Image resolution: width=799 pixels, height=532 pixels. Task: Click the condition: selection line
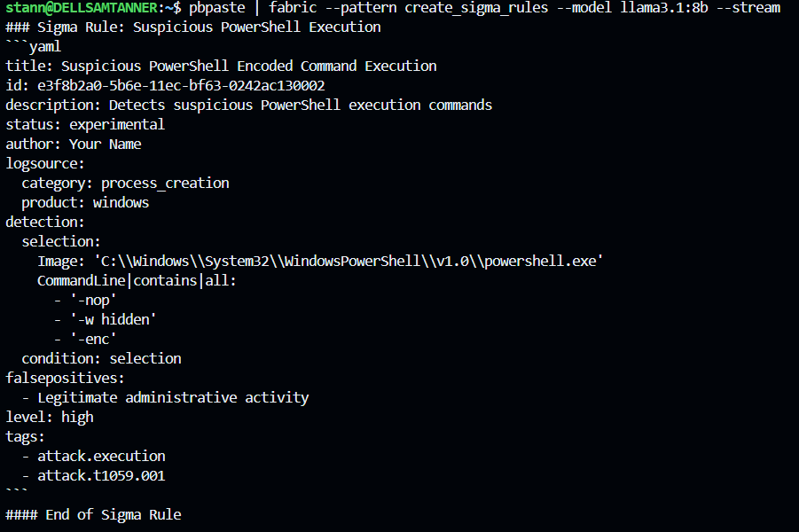tap(101, 358)
